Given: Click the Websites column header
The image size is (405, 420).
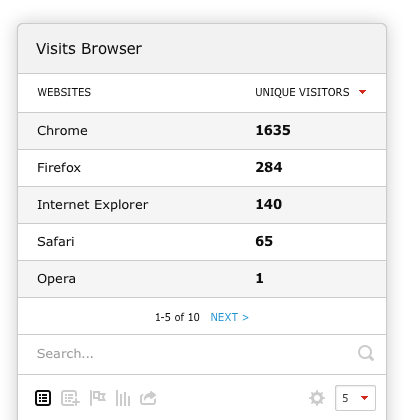Looking at the screenshot, I should pos(64,92).
